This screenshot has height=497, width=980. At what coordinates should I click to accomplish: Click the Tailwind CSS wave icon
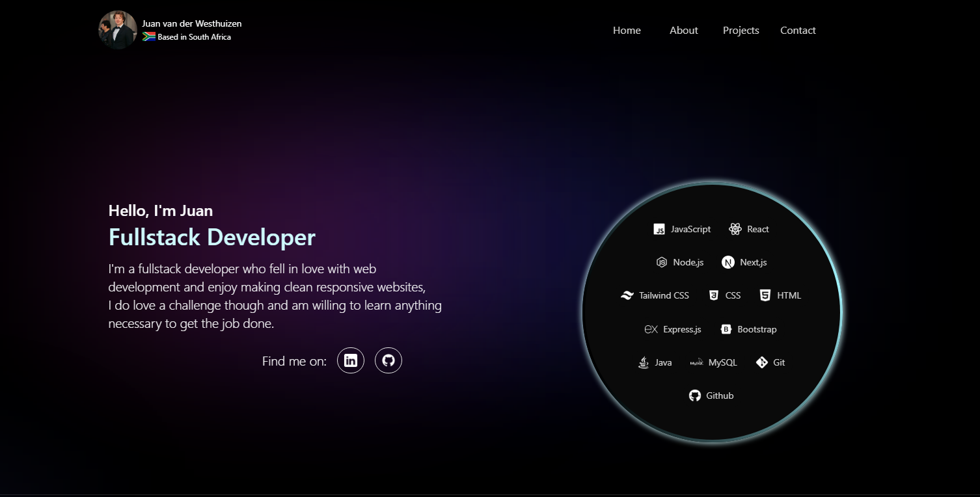[627, 295]
